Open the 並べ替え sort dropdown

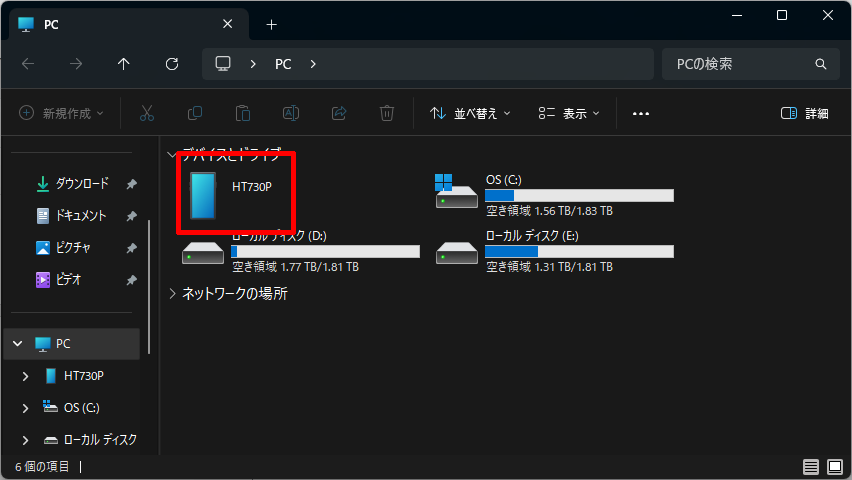pos(470,113)
